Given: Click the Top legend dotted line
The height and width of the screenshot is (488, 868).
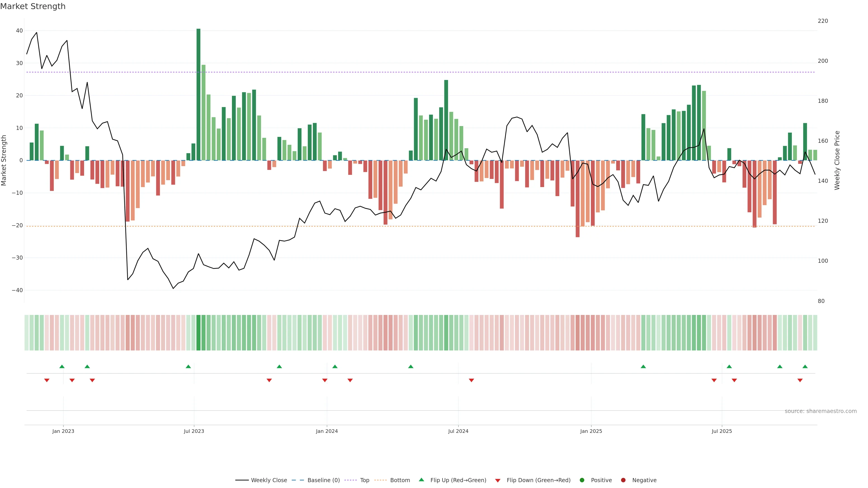Looking at the screenshot, I should (x=350, y=480).
